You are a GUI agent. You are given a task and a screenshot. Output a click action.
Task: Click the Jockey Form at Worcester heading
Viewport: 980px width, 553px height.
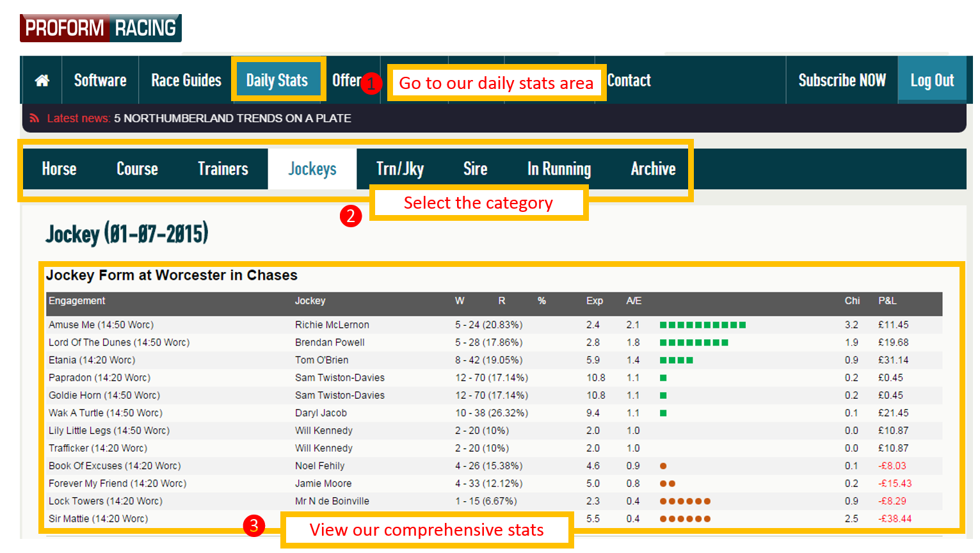[x=172, y=275]
